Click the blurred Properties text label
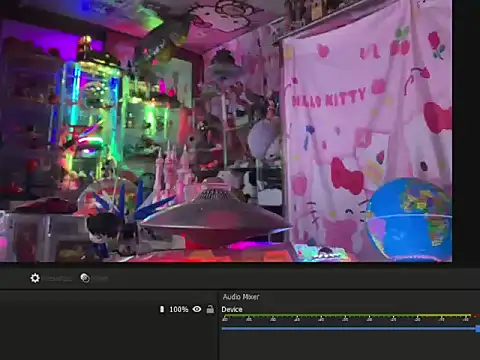The width and height of the screenshot is (480, 360). click(x=59, y=279)
